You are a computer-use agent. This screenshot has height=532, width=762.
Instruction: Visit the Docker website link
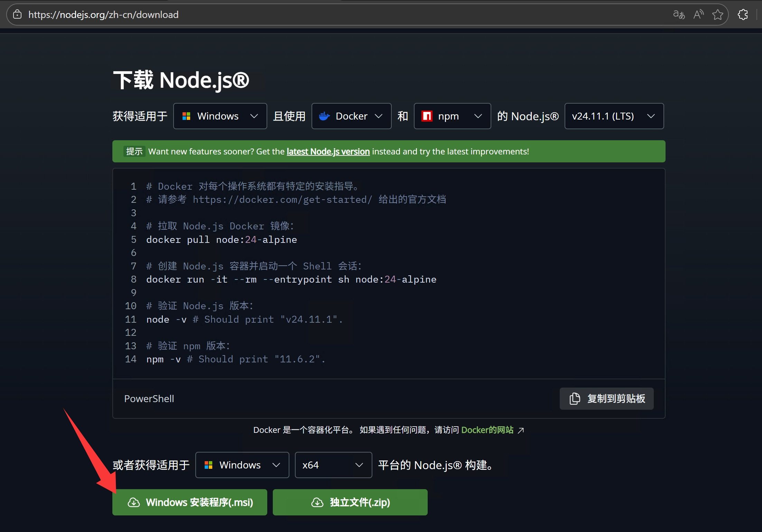coord(487,430)
